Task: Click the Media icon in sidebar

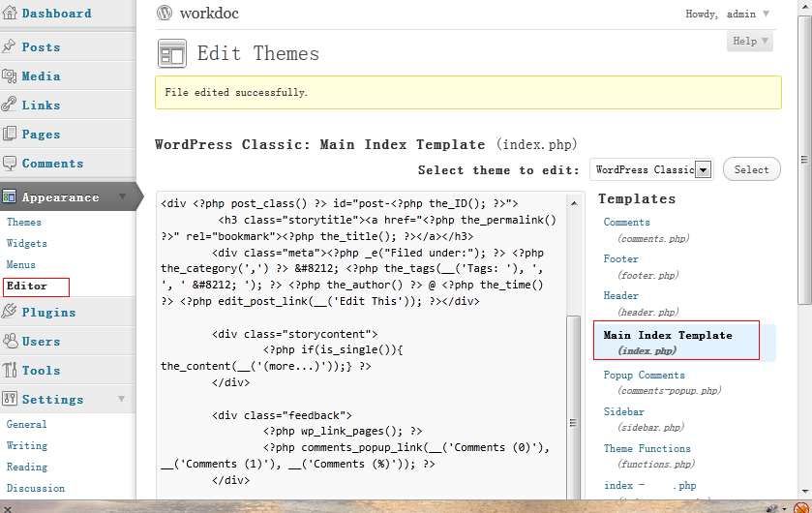Action: [10, 76]
